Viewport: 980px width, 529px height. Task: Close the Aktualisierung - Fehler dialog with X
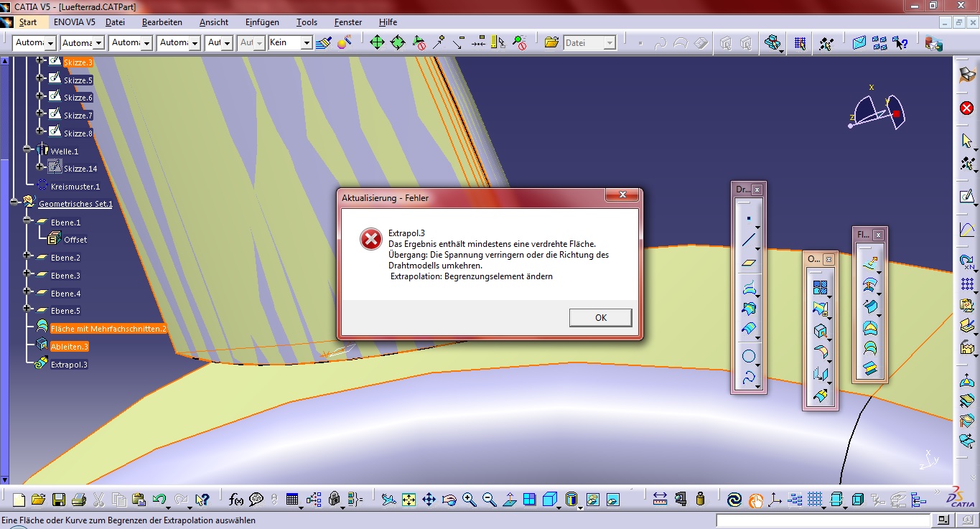click(622, 195)
